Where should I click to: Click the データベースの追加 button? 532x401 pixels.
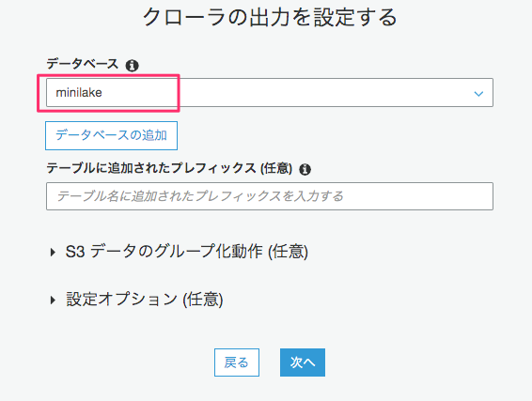coord(111,135)
